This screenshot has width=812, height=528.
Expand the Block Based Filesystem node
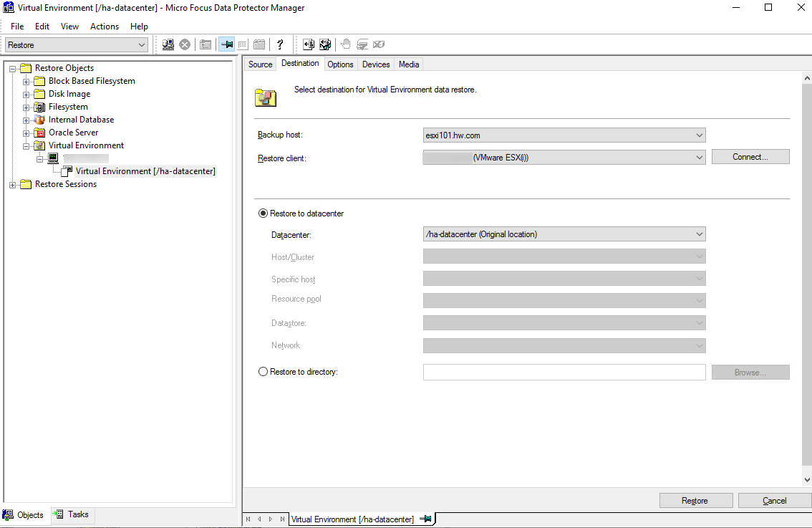(26, 82)
